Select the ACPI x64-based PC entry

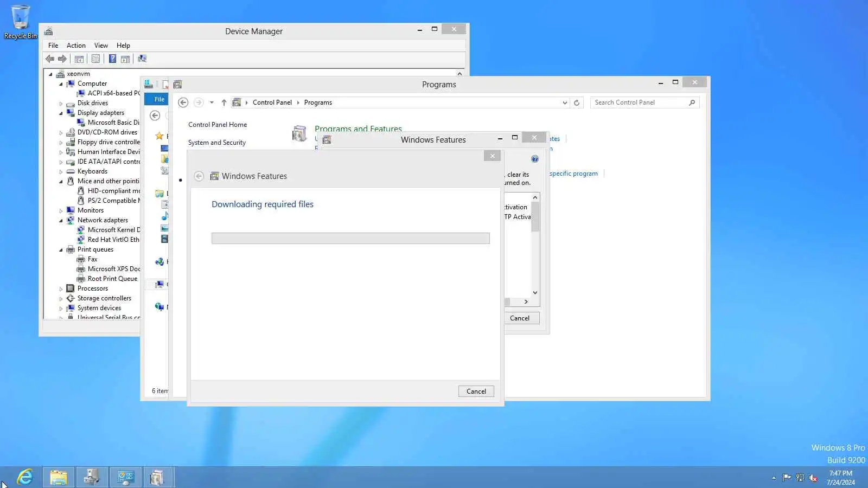coord(113,93)
